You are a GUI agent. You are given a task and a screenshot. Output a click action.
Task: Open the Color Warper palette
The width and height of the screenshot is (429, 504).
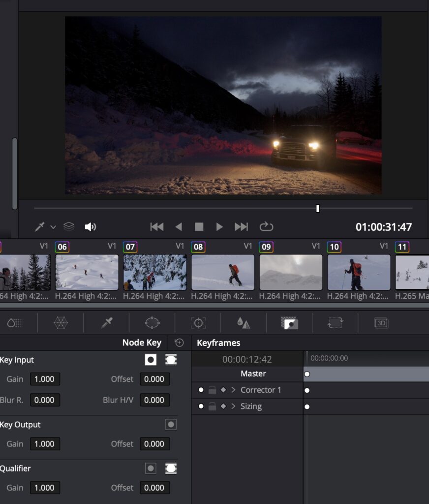(x=61, y=323)
